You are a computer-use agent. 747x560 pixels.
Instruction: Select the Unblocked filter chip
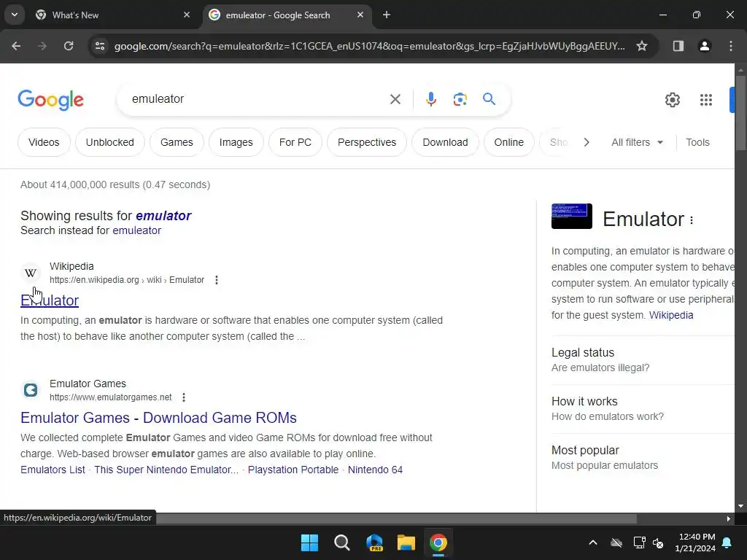click(x=110, y=142)
